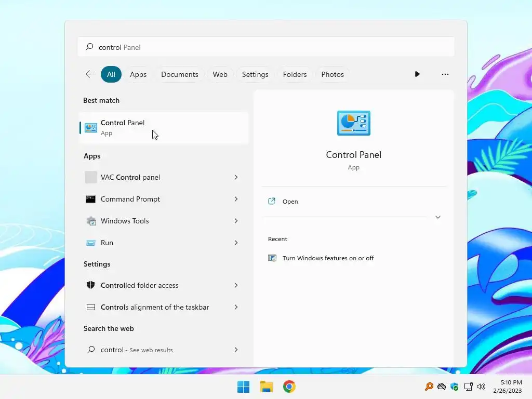Click the search input field containing control
Image resolution: width=532 pixels, height=399 pixels.
[266, 47]
